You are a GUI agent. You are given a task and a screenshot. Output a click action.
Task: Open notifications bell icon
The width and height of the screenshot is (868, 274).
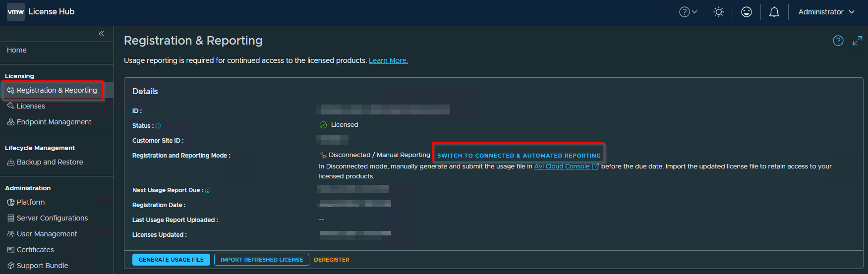click(774, 12)
